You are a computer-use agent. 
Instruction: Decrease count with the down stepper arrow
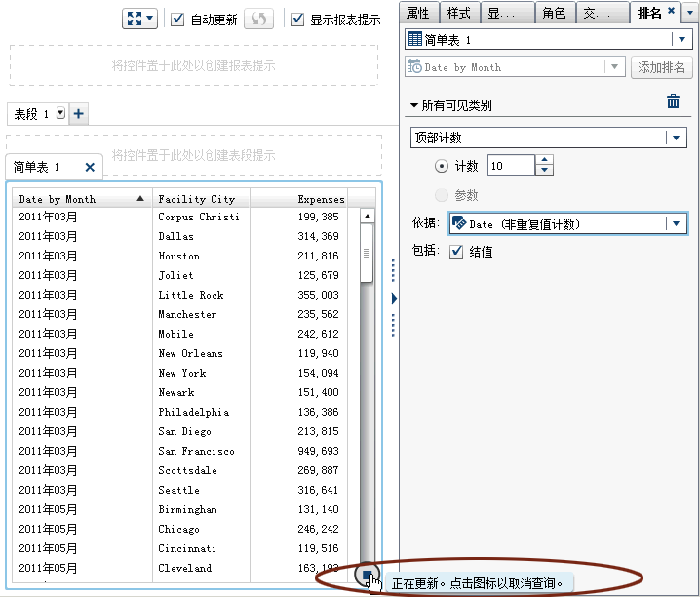[544, 170]
